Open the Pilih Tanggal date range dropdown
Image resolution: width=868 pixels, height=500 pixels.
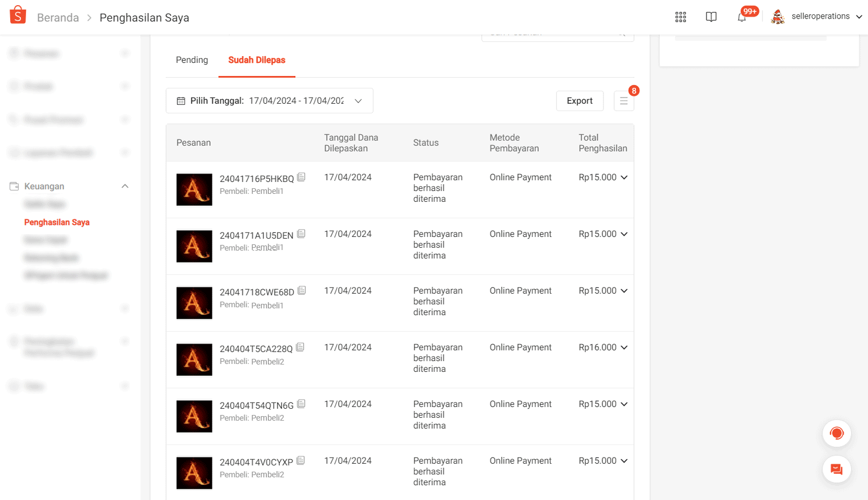pyautogui.click(x=269, y=101)
